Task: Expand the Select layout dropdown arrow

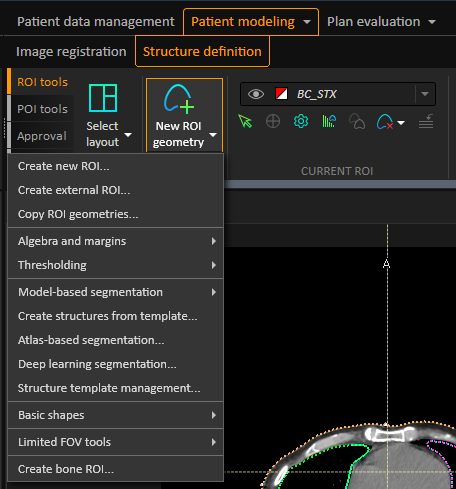Action: pyautogui.click(x=128, y=135)
